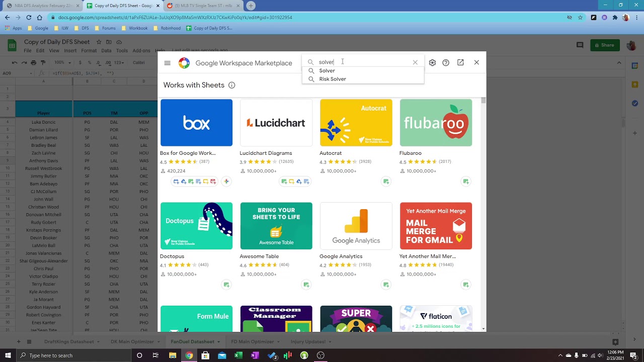
Task: Click Sheets compatibility icon under Autocrat
Action: (386, 182)
